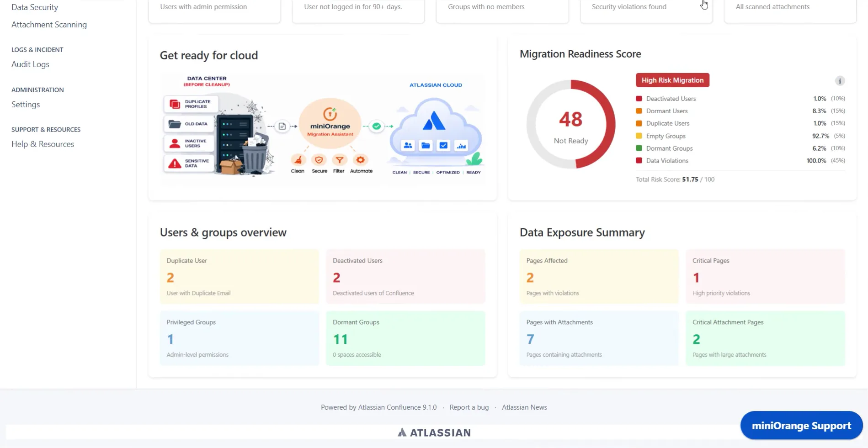Click the Automate gear icon
The width and height of the screenshot is (868, 448).
coord(361,160)
